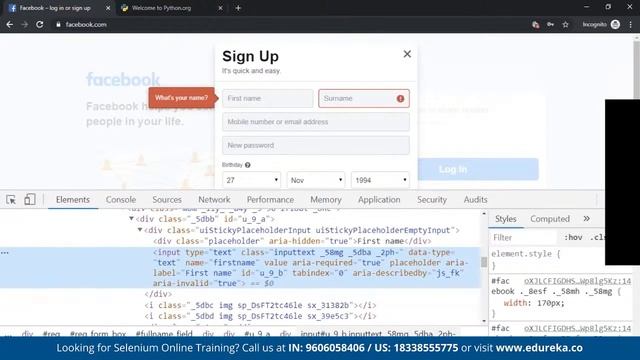Click the First name input field
Image resolution: width=640 pixels, height=360 pixels.
click(268, 98)
